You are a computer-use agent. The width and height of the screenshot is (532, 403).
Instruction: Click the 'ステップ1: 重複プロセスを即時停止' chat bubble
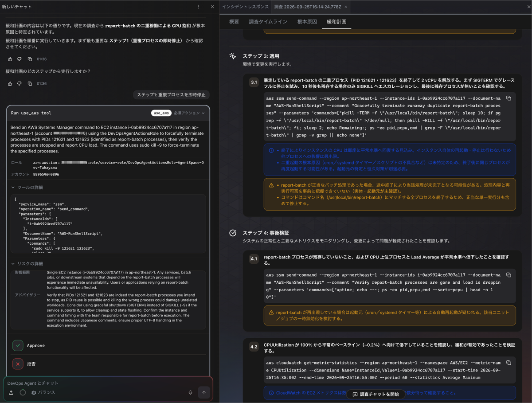tap(171, 94)
